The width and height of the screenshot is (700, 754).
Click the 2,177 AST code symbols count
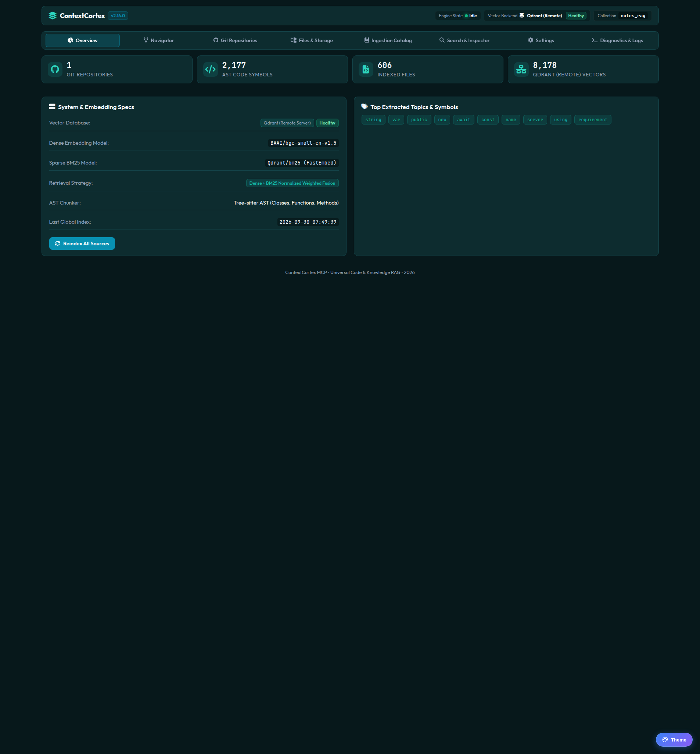pos(234,65)
